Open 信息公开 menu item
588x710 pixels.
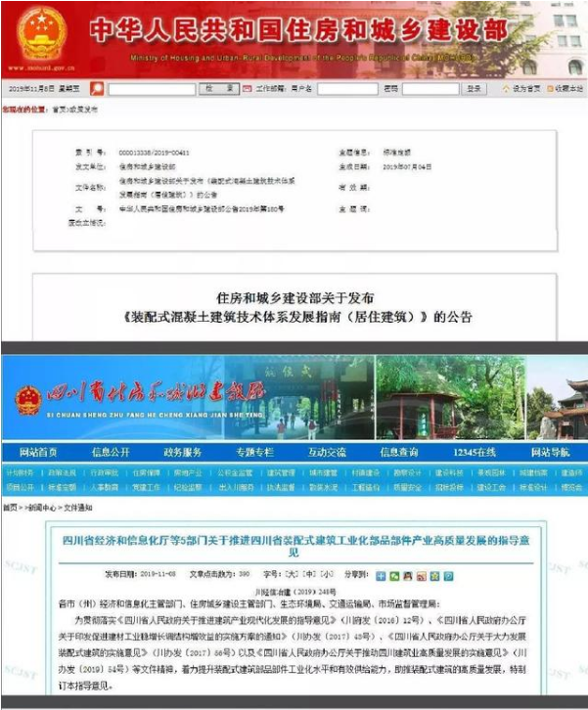pos(111,452)
